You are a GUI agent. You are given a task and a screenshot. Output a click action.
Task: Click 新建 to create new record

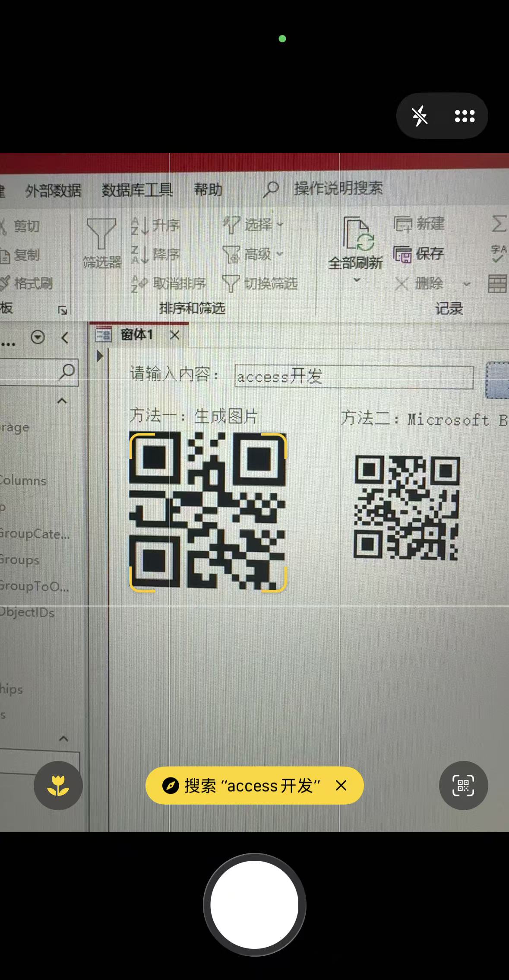[419, 224]
